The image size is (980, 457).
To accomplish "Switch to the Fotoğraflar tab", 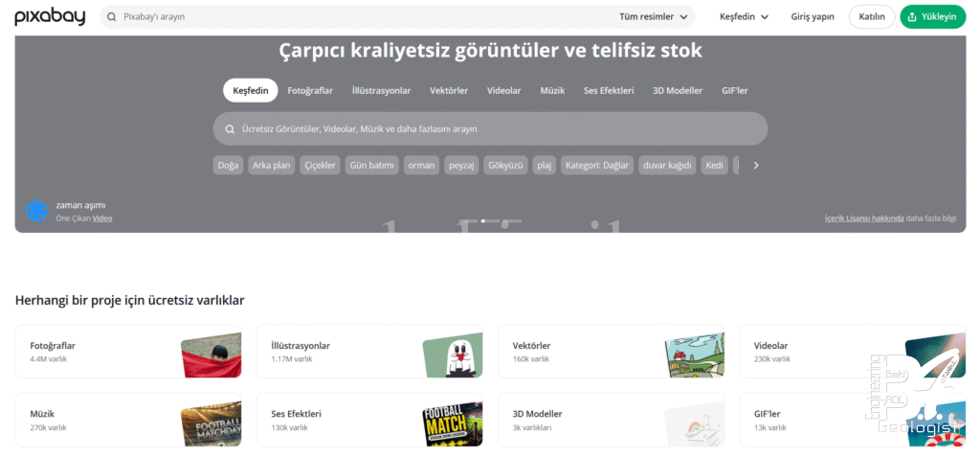I will pos(310,91).
